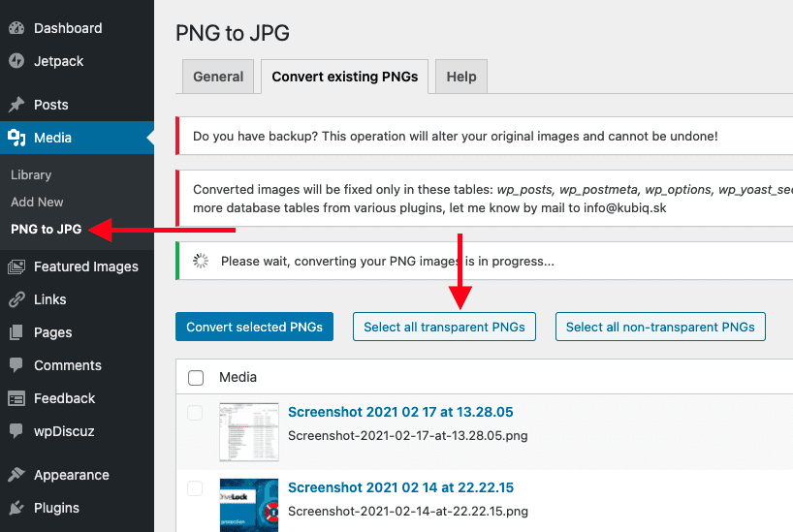Viewport: 793px width, 532px height.
Task: Click the Posts pushpin icon
Action: coord(16,105)
